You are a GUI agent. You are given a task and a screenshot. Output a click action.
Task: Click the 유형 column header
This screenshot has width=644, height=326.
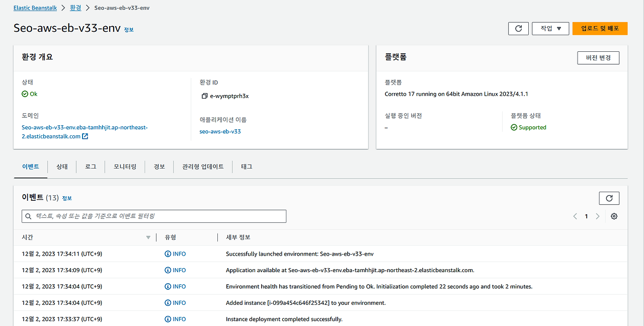click(x=170, y=237)
